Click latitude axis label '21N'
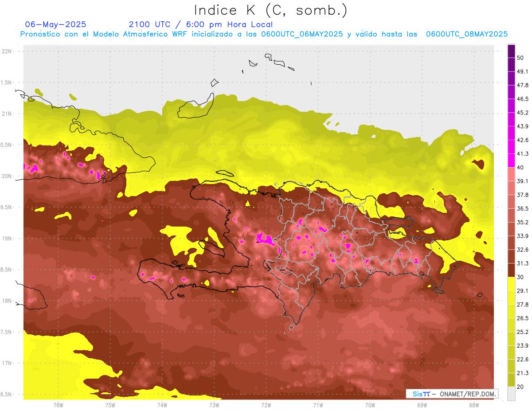 click(x=8, y=114)
